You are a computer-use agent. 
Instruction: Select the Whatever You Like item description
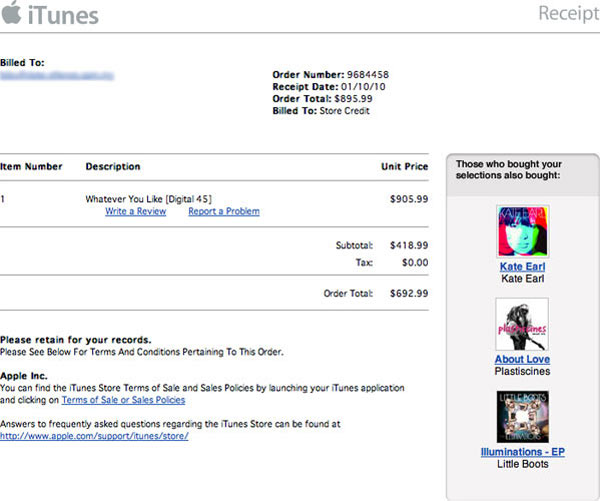pyautogui.click(x=148, y=198)
